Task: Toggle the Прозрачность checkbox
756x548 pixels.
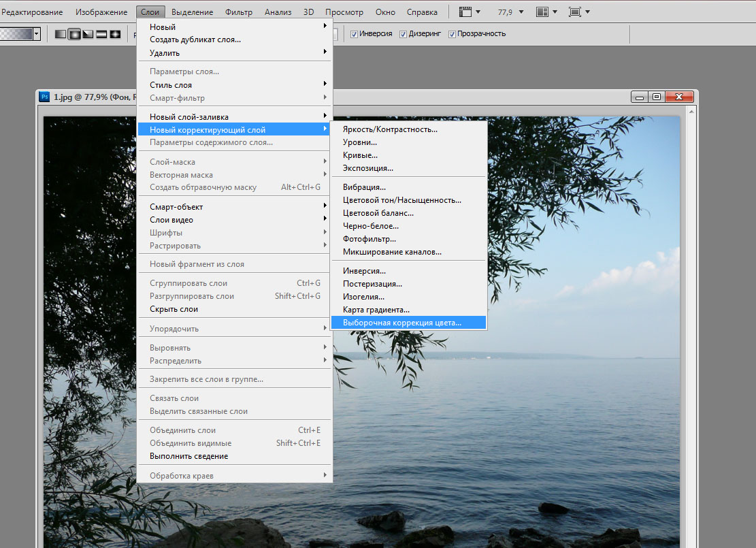Action: [452, 34]
